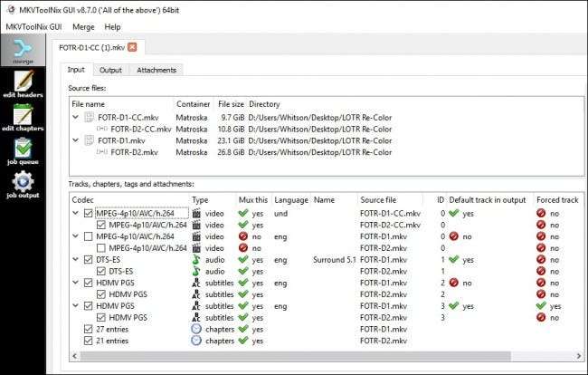The image size is (588, 375).
Task: Switch to the Output tab
Action: click(x=110, y=70)
